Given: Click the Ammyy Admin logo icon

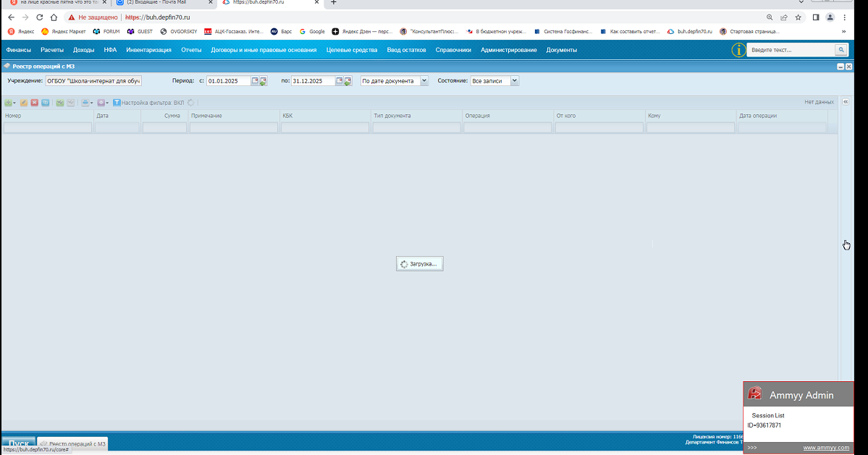Looking at the screenshot, I should 754,394.
